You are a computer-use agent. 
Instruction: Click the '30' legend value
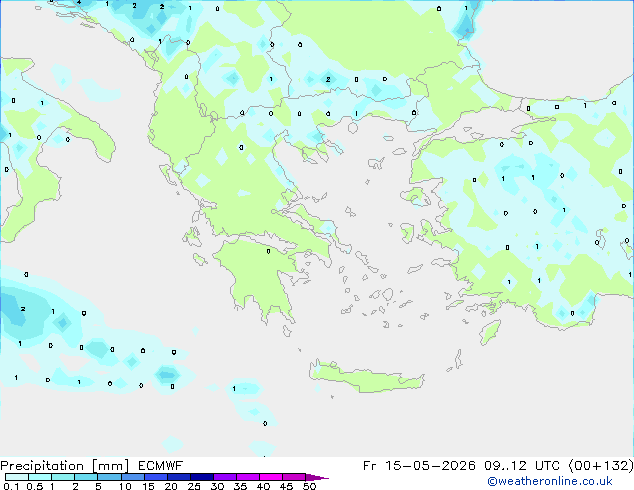tap(217, 486)
